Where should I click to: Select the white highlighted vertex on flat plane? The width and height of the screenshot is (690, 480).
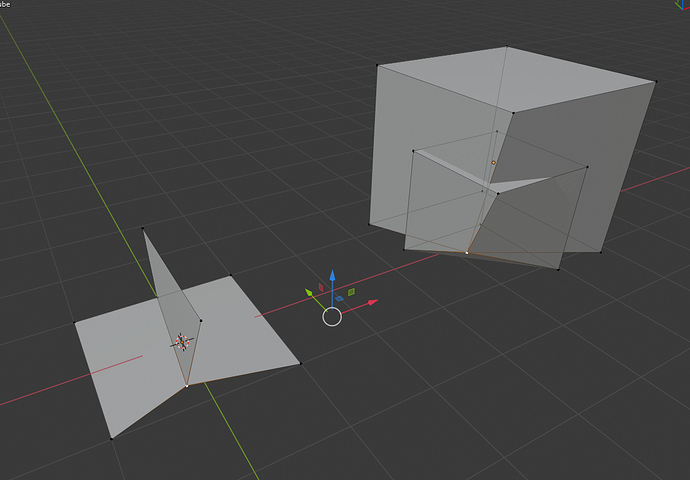tap(187, 386)
